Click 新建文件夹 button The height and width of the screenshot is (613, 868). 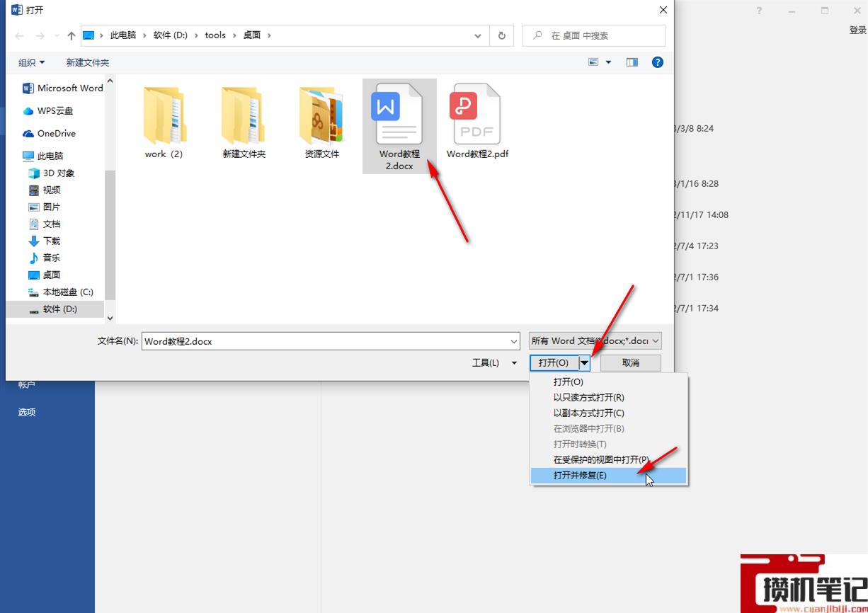88,62
